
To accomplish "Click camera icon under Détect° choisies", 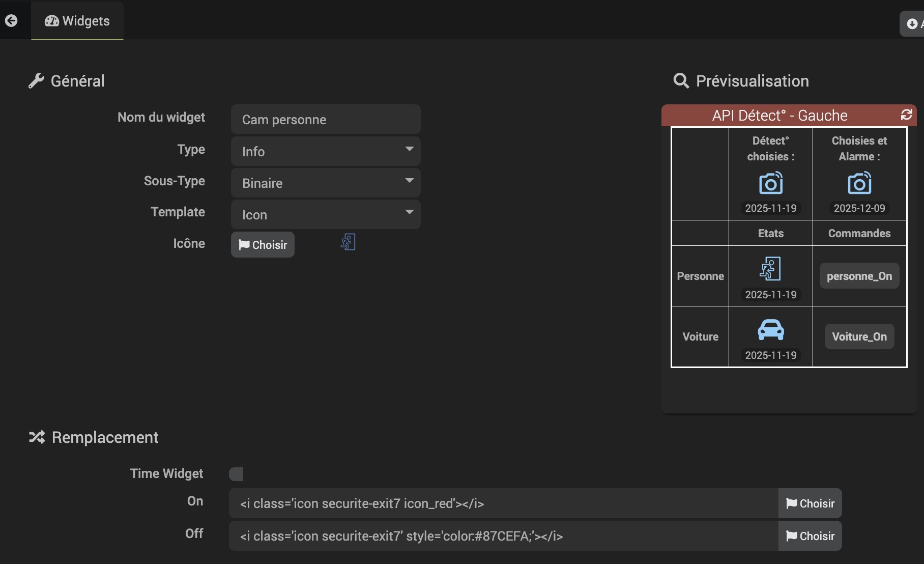I will 770,183.
